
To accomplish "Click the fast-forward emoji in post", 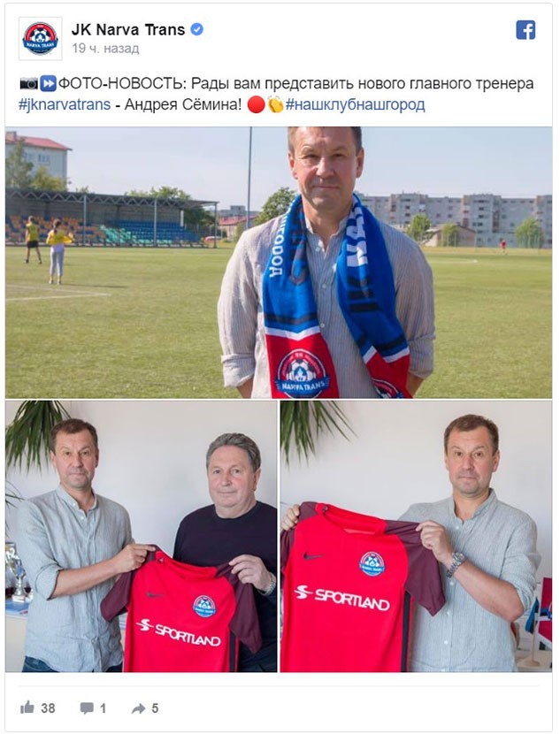I will [49, 84].
